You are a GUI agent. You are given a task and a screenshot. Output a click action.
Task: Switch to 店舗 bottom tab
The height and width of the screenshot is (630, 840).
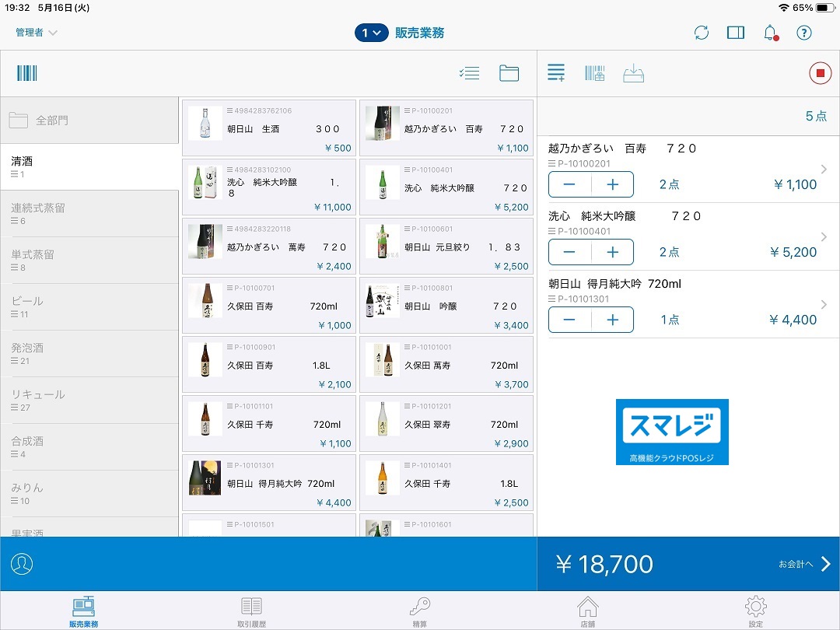[588, 611]
